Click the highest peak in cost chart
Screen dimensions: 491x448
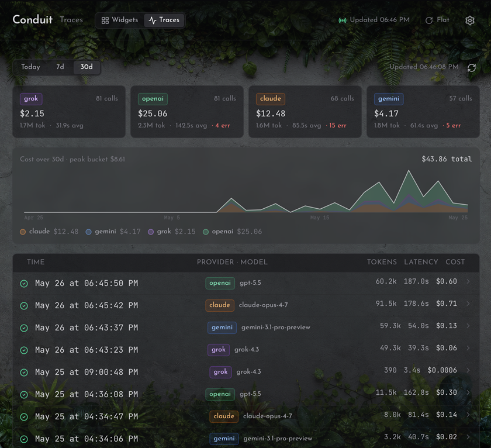(x=409, y=171)
